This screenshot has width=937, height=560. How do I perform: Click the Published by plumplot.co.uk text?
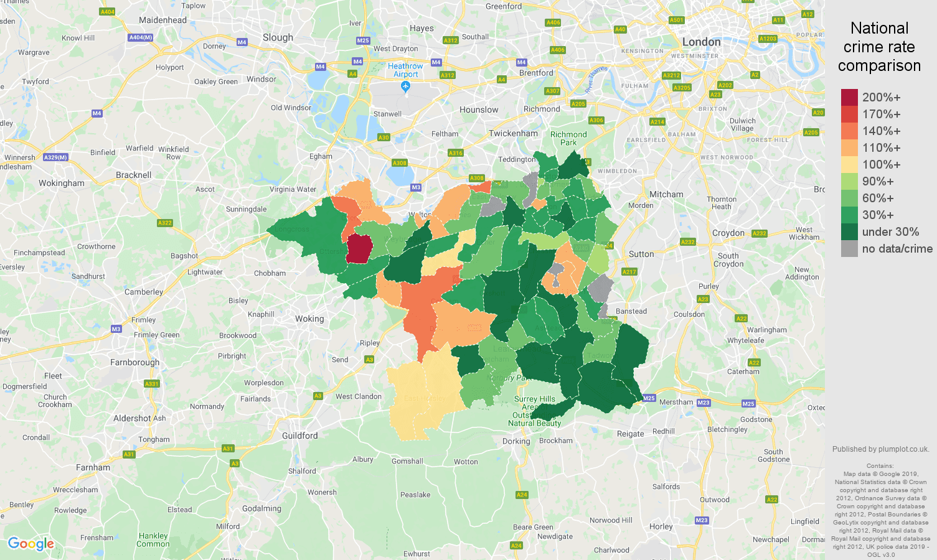click(x=880, y=449)
